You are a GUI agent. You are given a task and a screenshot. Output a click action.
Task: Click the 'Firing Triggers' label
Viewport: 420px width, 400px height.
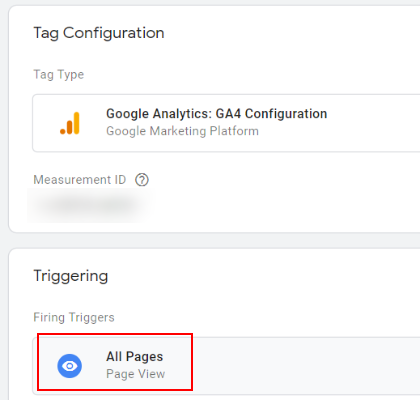pyautogui.click(x=74, y=317)
